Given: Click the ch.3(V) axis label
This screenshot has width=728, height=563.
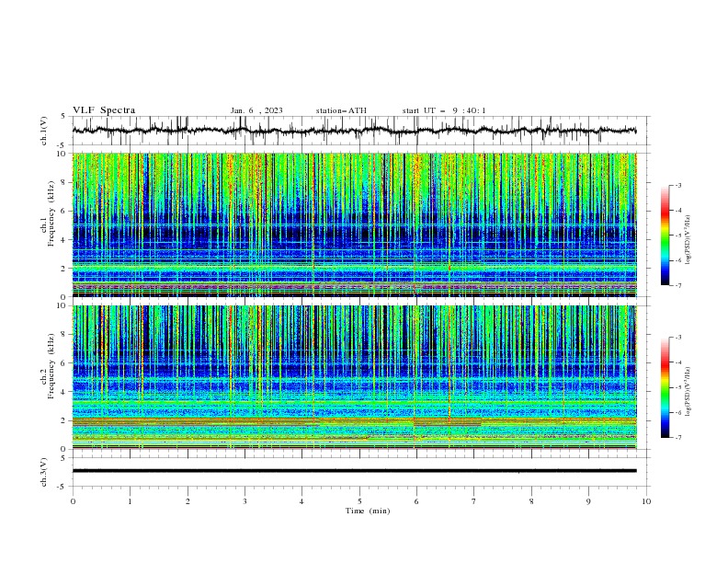Looking at the screenshot, I should tap(44, 472).
